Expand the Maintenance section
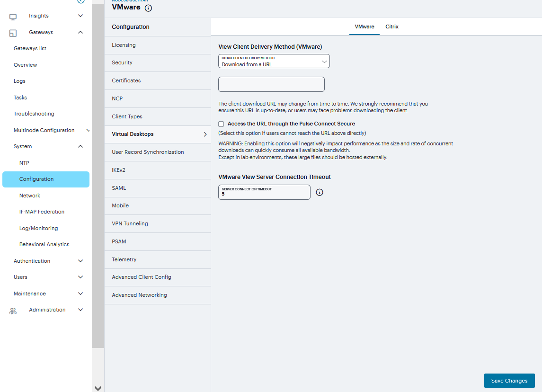The width and height of the screenshot is (542, 392). (x=80, y=294)
